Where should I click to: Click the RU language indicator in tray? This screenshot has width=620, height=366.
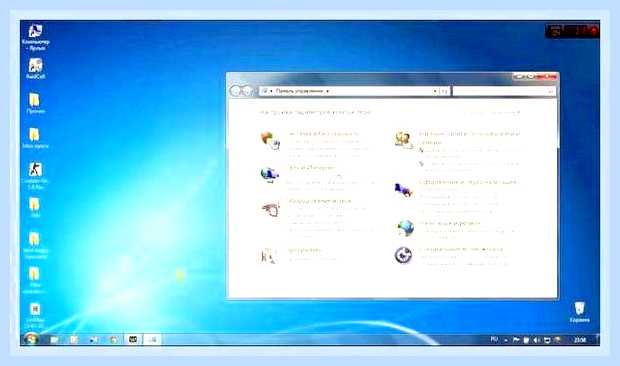tap(494, 339)
